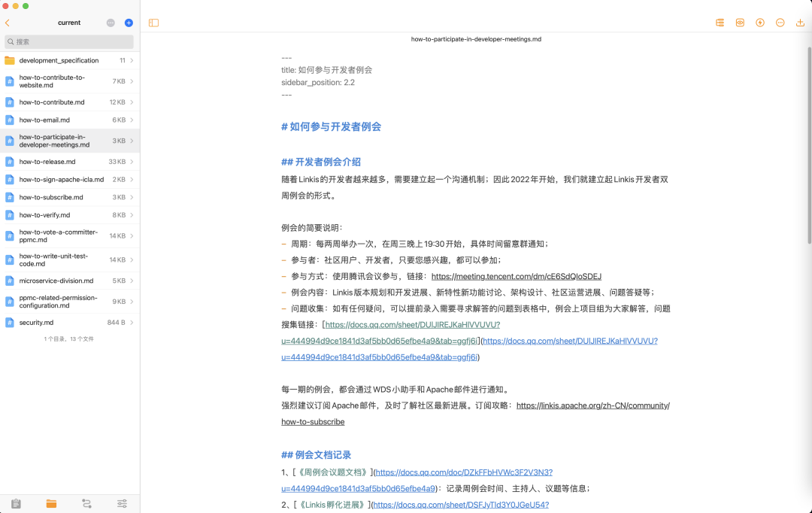Open how-to-sign-apache-icla.md file

pos(70,179)
